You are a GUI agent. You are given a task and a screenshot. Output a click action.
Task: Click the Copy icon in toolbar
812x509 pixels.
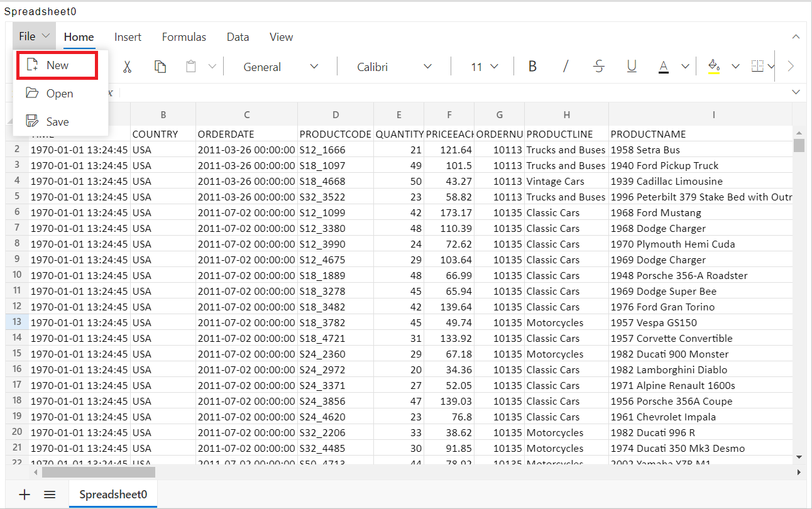coord(160,67)
